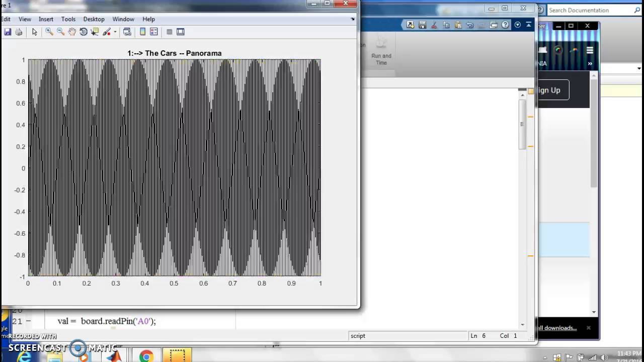The image size is (644, 362).
Task: Click the code line val = board.readPin('A0')
Action: pos(107,321)
